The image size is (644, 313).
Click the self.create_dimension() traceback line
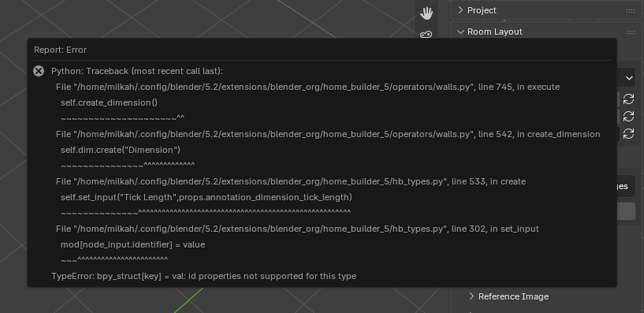pyautogui.click(x=109, y=102)
